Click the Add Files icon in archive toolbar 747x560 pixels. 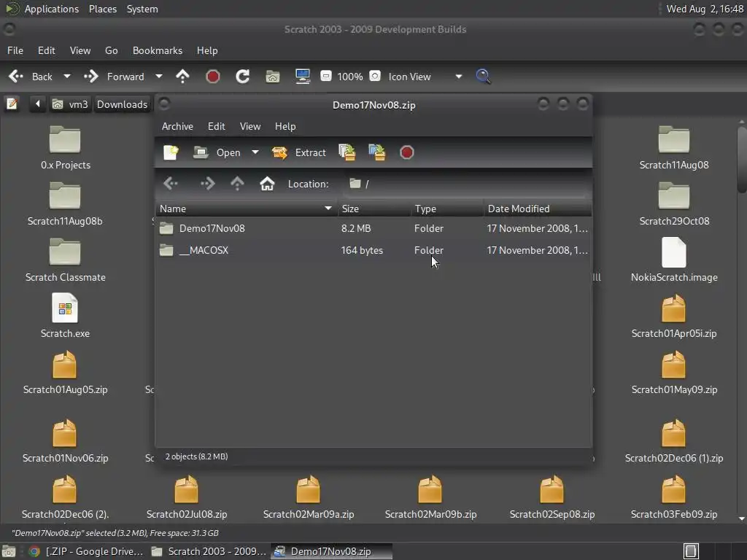pyautogui.click(x=347, y=152)
